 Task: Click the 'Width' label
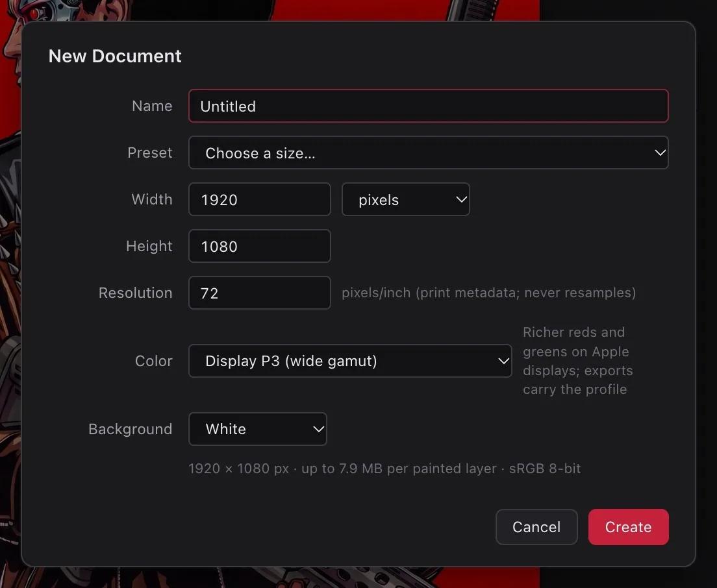(x=152, y=199)
